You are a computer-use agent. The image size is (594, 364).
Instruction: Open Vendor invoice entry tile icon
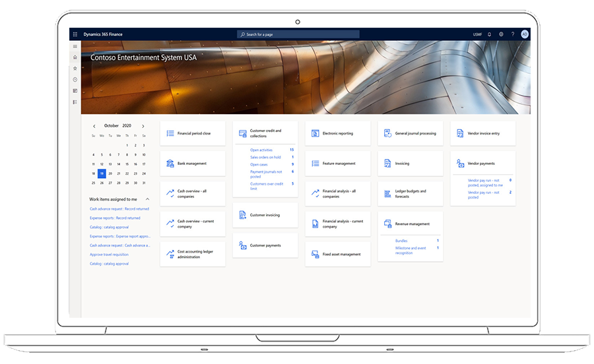tap(460, 133)
